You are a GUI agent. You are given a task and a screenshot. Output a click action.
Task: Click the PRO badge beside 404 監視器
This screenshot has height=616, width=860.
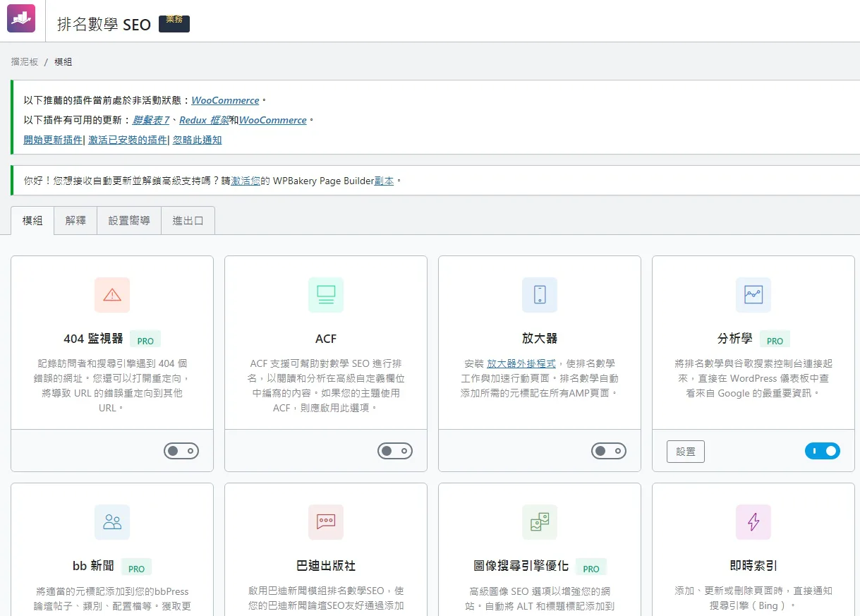pos(145,340)
